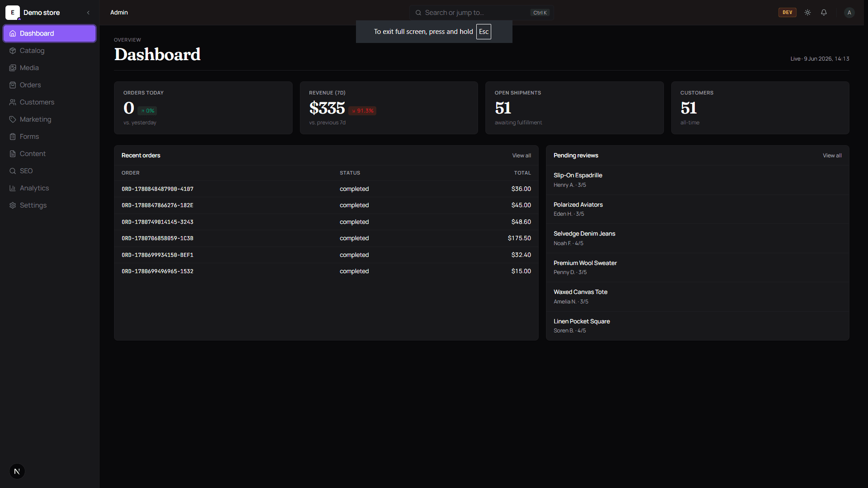Open Settings in sidebar

(x=50, y=205)
